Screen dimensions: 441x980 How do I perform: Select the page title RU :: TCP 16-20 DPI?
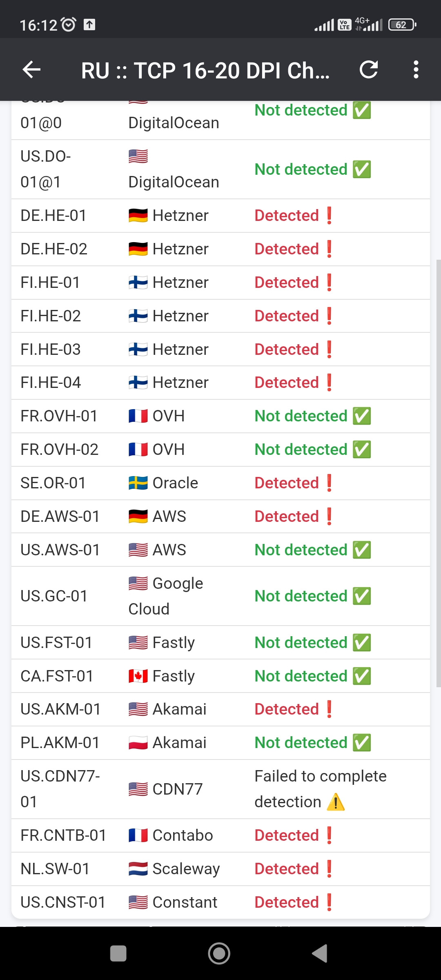205,70
